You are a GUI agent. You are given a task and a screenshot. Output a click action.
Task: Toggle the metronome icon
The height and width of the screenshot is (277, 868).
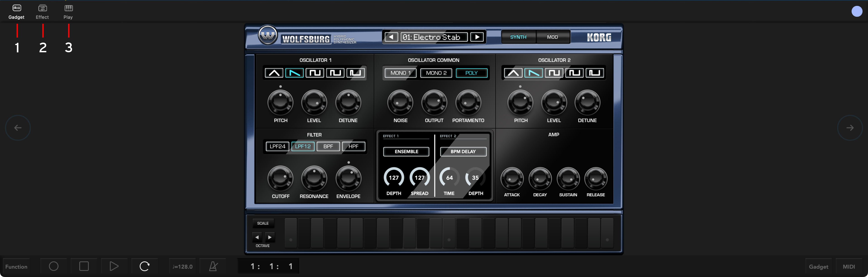(213, 266)
